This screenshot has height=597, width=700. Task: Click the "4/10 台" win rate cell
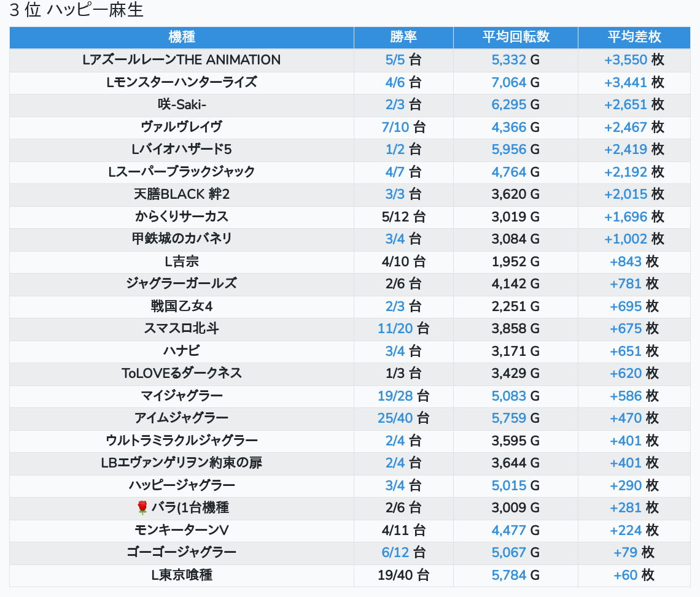(x=403, y=261)
